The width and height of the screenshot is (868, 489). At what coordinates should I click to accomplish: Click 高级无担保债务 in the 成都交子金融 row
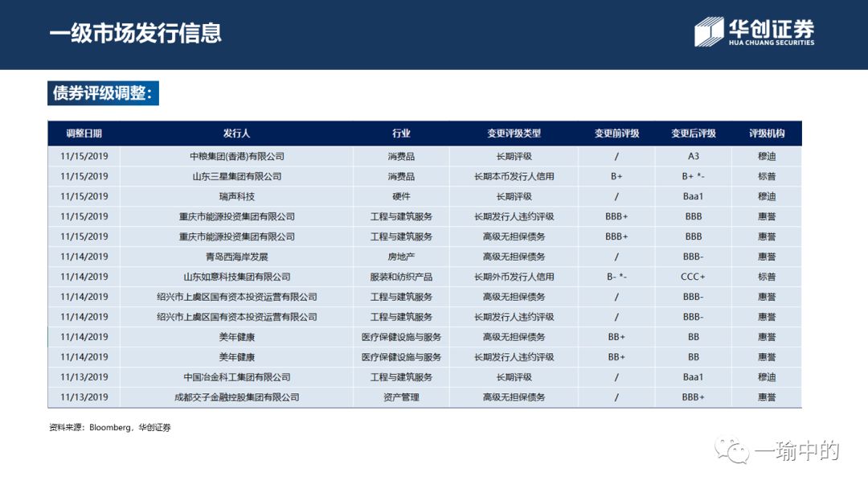point(514,397)
